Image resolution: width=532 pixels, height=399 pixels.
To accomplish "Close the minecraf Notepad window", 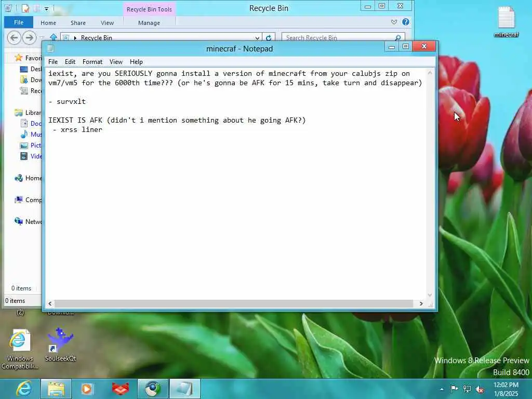I will pos(424,46).
